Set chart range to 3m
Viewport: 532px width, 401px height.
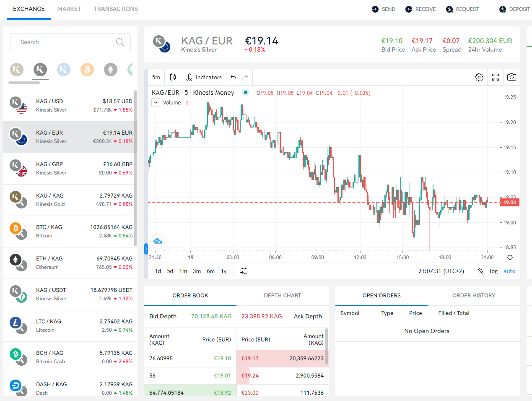(197, 271)
